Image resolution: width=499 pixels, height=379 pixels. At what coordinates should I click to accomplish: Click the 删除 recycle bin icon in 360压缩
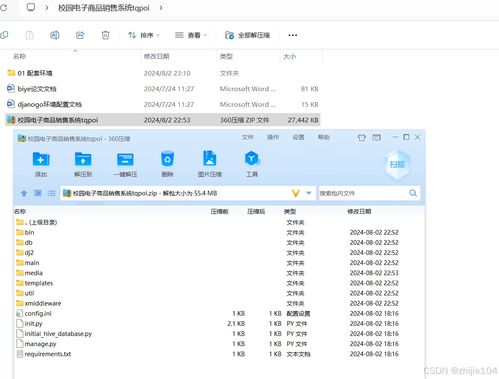[167, 159]
